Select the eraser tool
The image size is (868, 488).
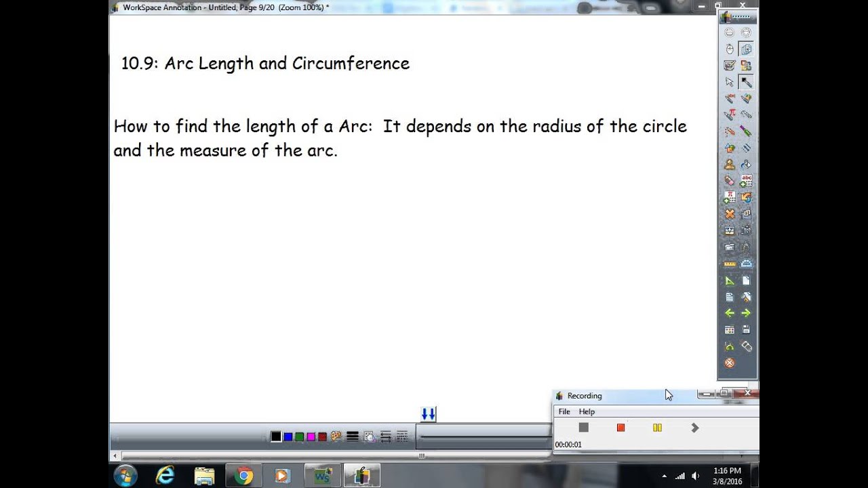point(730,181)
